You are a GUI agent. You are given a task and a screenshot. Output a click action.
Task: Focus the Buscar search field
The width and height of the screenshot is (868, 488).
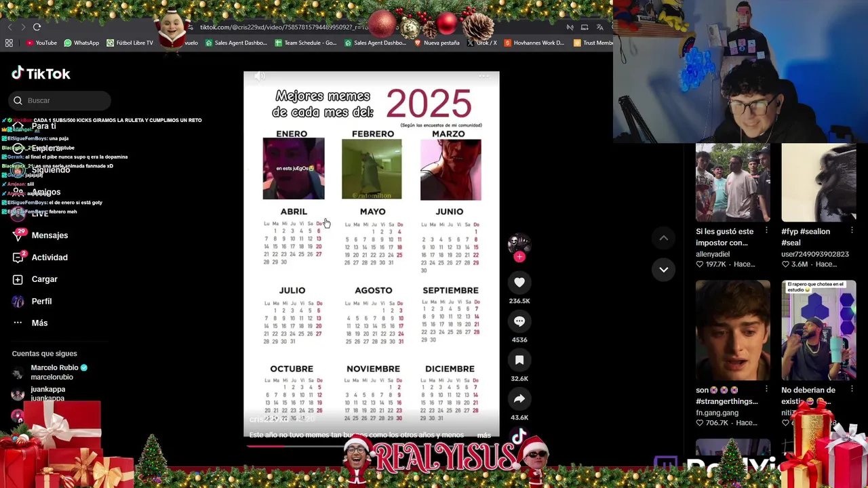click(60, 100)
